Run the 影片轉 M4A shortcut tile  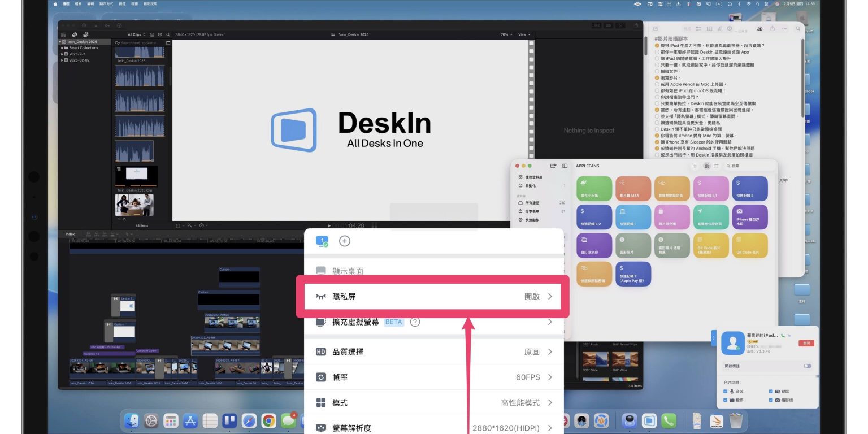coord(633,189)
